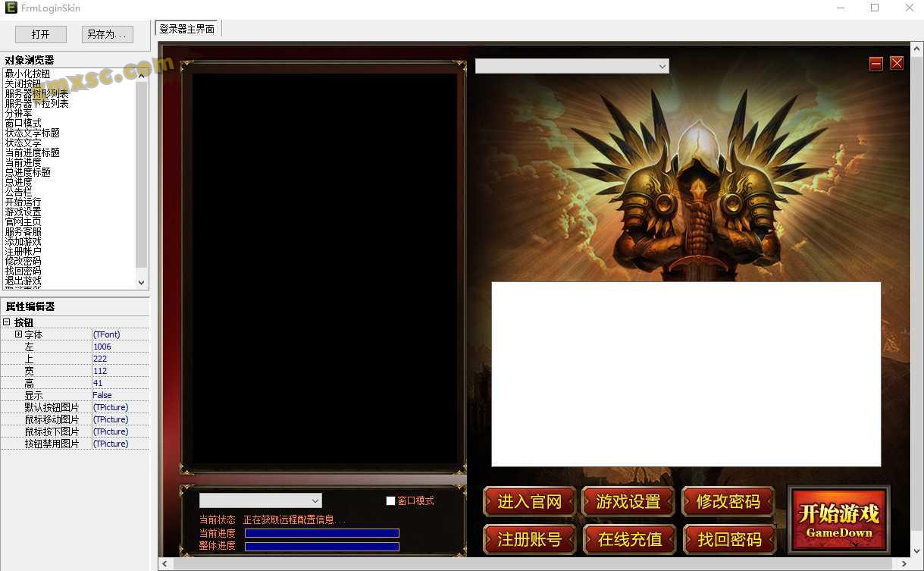Image resolution: width=924 pixels, height=571 pixels.
Task: Click the 注册账号 button
Action: coord(529,540)
